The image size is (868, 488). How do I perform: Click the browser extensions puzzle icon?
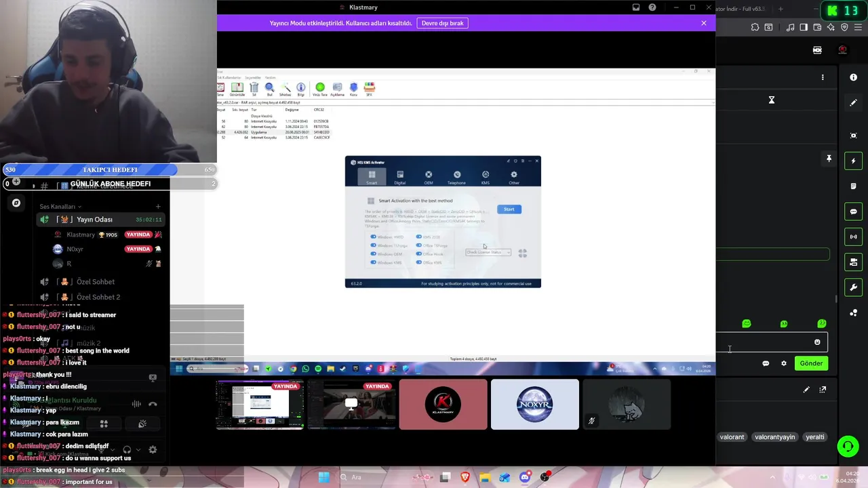pyautogui.click(x=755, y=27)
